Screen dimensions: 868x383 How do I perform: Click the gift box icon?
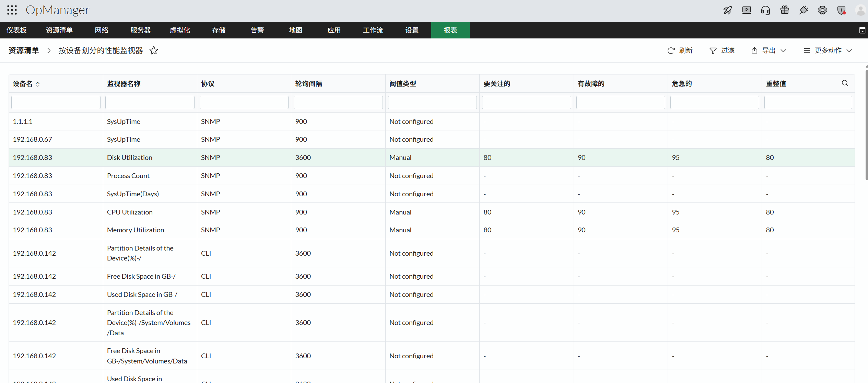pyautogui.click(x=785, y=10)
